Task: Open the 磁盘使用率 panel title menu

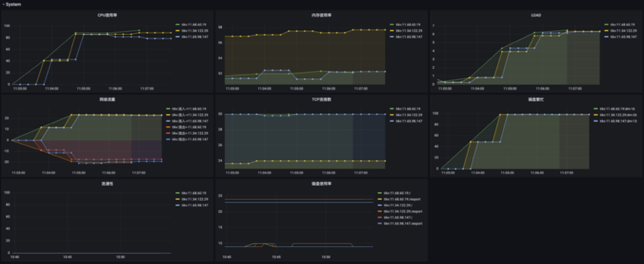Action: 321,184
